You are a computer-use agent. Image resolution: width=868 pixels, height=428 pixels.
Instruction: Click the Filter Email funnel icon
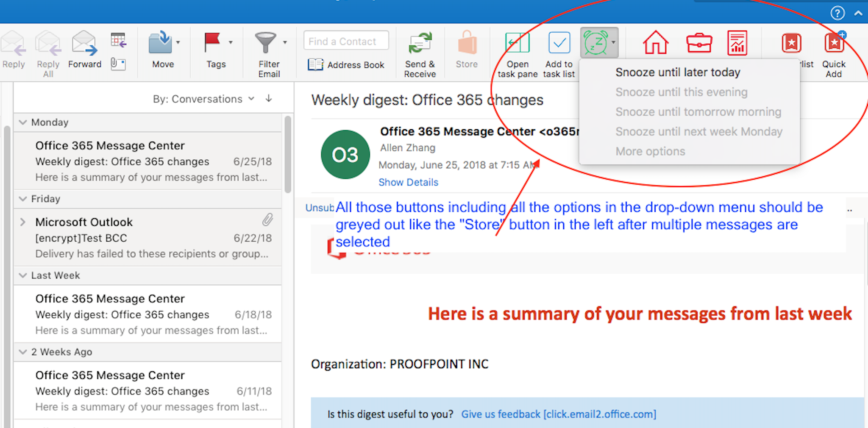265,42
